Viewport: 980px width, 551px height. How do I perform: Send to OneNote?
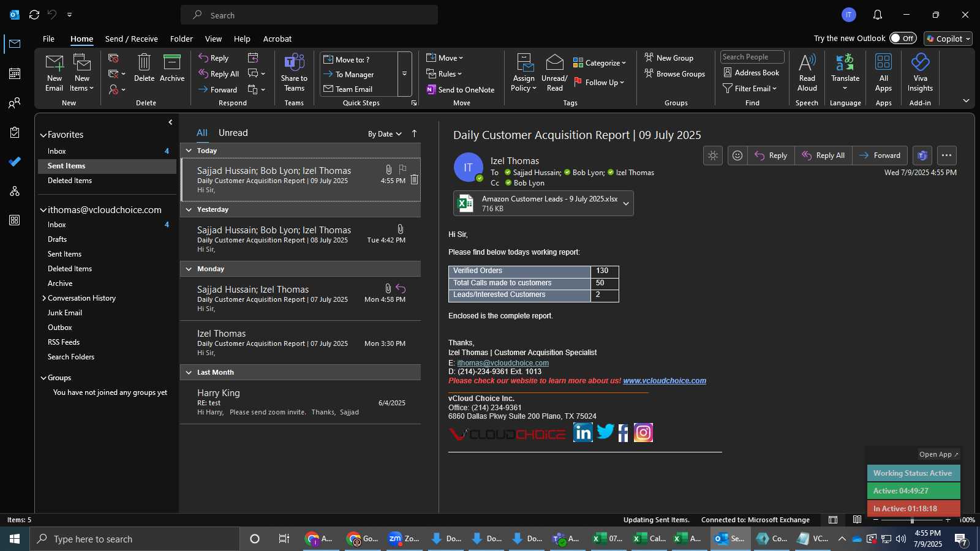[x=461, y=89]
